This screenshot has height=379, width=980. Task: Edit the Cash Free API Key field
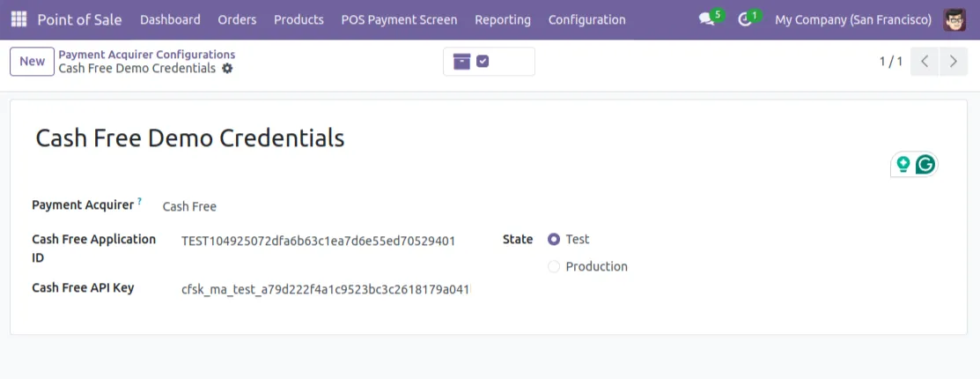pos(325,290)
